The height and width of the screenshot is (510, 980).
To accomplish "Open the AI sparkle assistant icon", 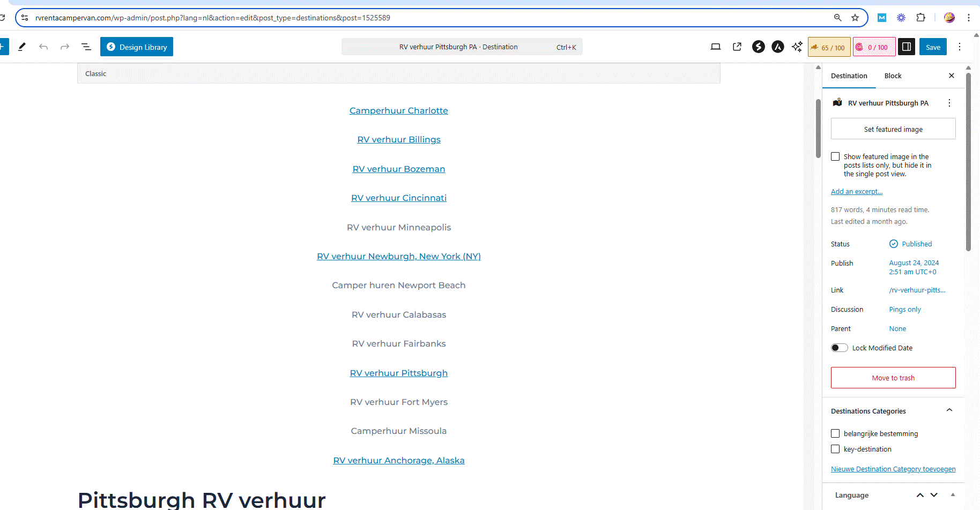I will (797, 47).
